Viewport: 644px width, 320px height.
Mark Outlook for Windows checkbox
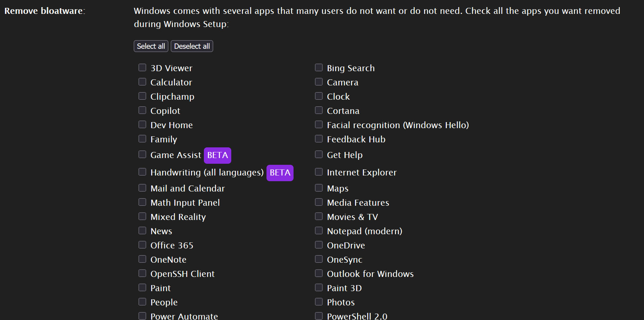pos(319,273)
